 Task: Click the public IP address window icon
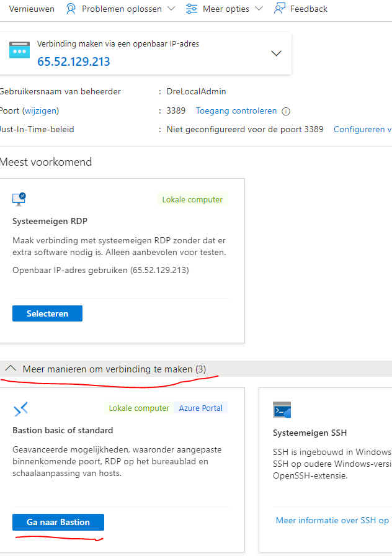(x=20, y=50)
